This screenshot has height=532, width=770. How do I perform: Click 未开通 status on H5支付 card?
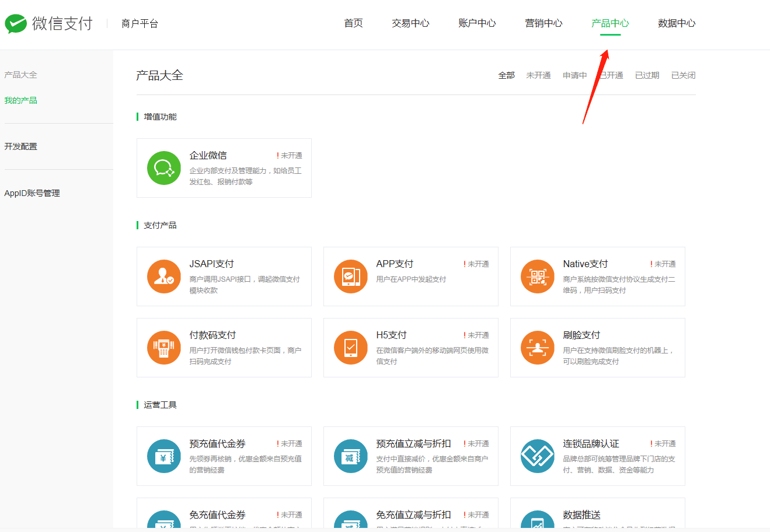click(476, 335)
